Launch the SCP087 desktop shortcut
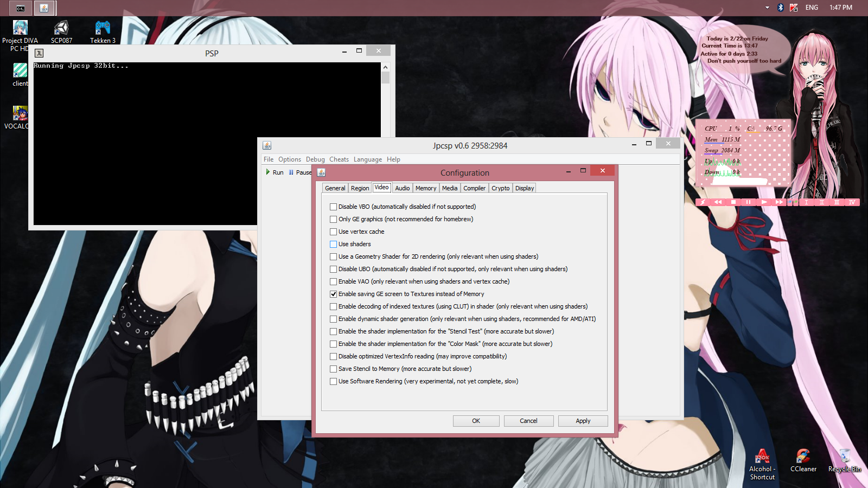Screen dimensions: 868x488 [x=61, y=32]
